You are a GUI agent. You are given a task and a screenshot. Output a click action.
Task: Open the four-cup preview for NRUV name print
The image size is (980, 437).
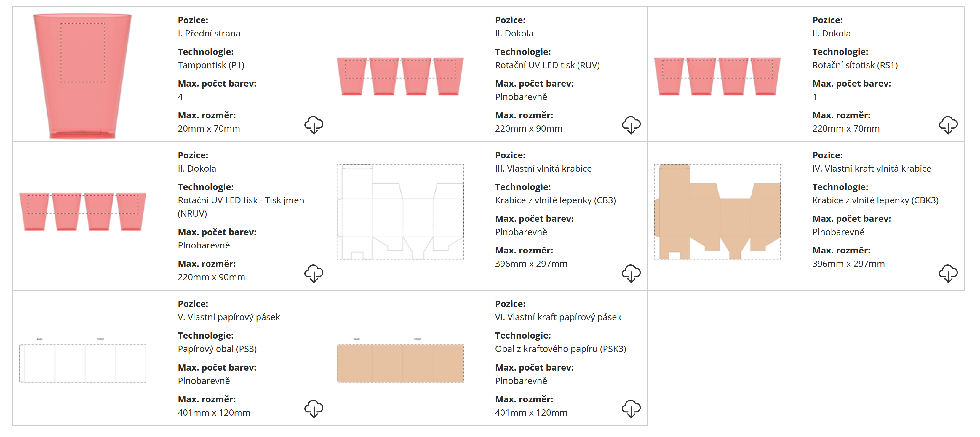[83, 211]
